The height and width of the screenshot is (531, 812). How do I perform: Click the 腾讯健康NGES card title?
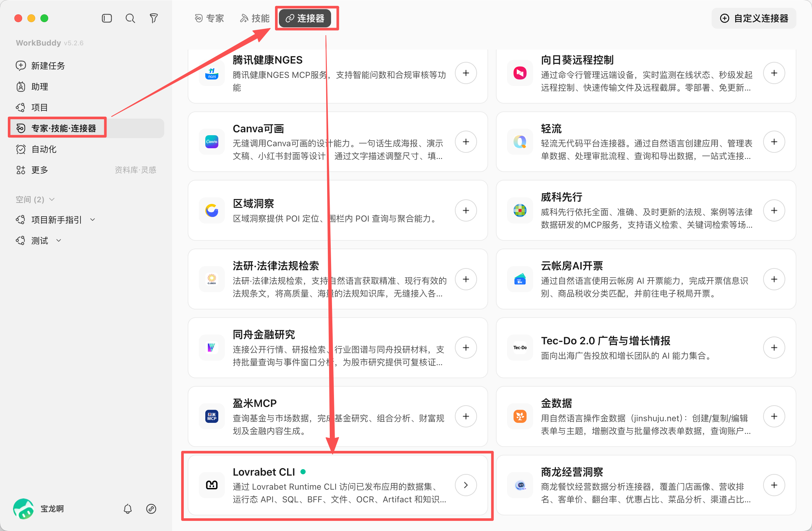[267, 60]
